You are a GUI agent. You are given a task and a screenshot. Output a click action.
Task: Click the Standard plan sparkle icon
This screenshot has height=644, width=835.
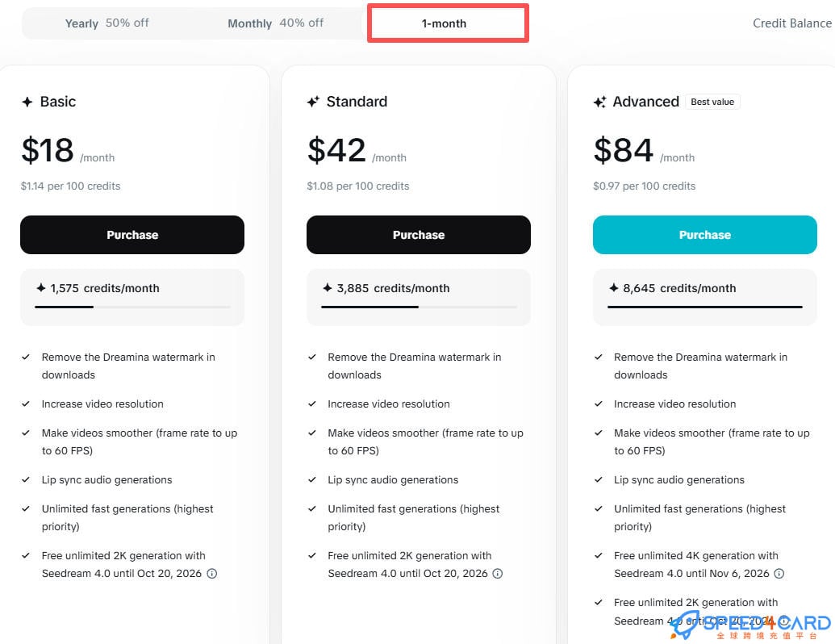(314, 102)
